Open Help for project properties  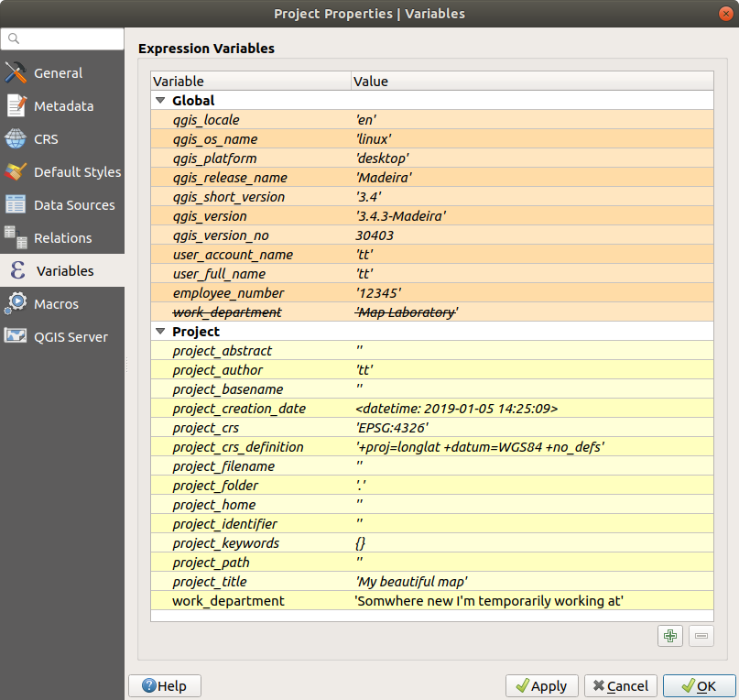[x=164, y=685]
